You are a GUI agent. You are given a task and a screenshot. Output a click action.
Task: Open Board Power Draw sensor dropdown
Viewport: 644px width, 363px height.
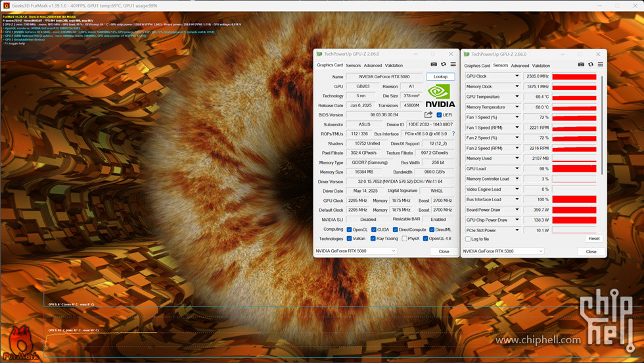(517, 210)
